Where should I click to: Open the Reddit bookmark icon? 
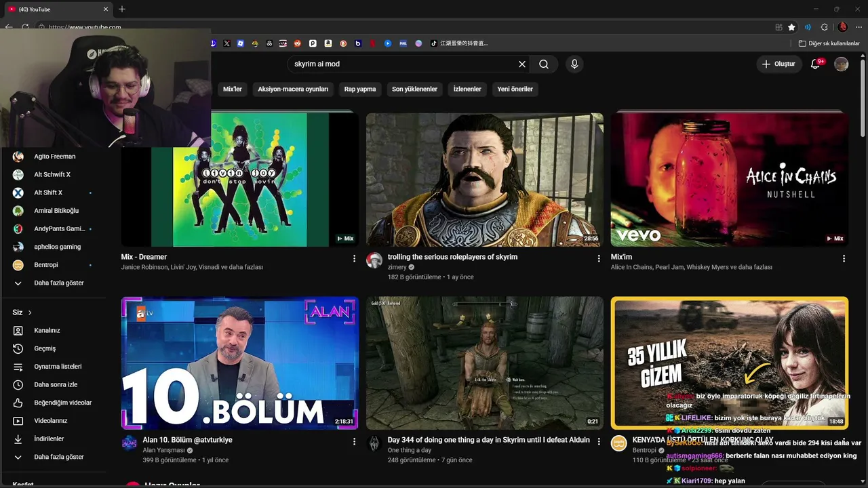coord(297,43)
